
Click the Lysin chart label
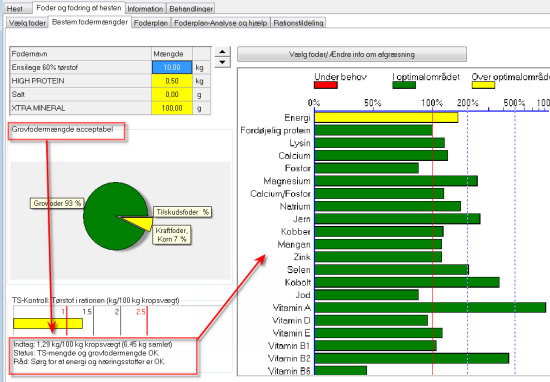[x=300, y=143]
